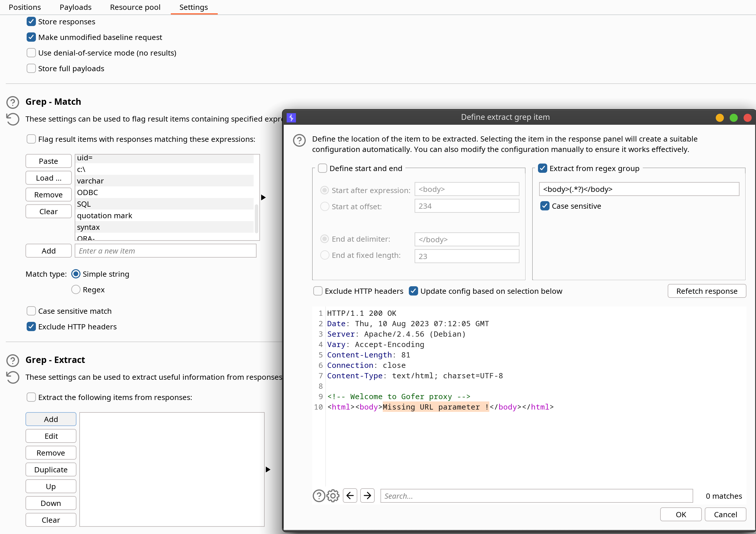Click Edit in Grep - Extract

[51, 436]
